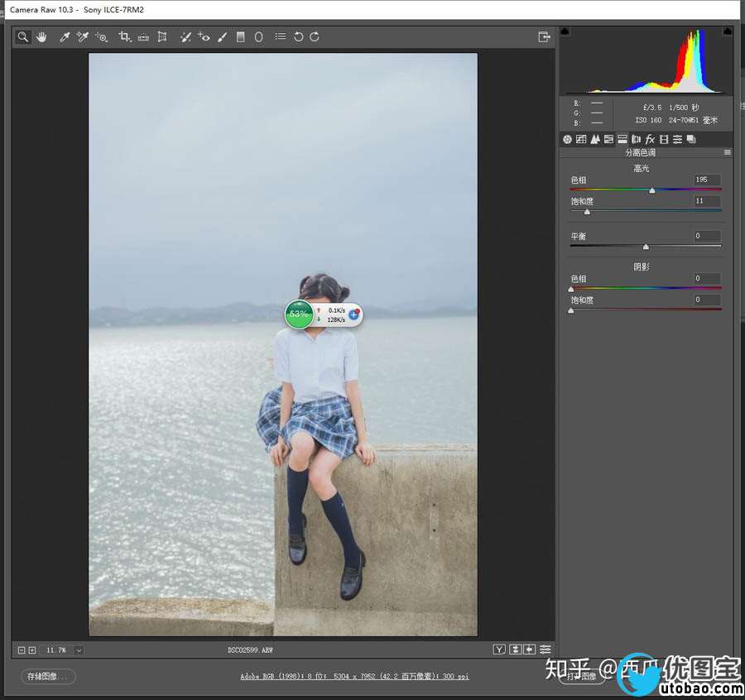Click the shadows 色相 value field
The image size is (745, 700).
(x=707, y=278)
